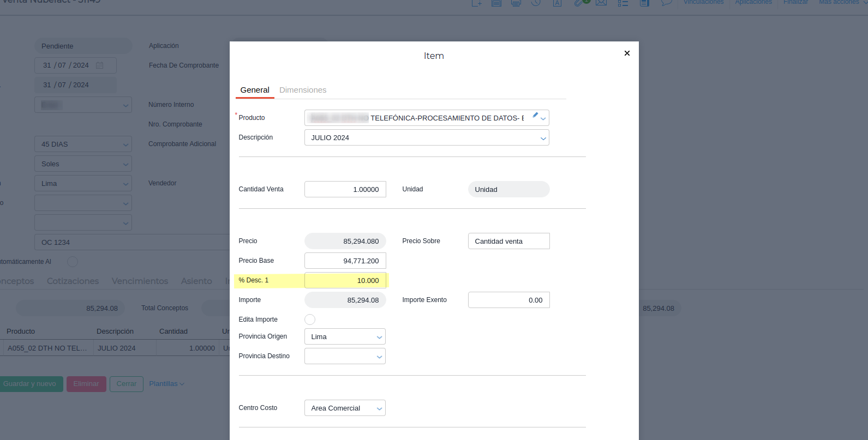Open the Centro Costo dropdown

tap(379, 408)
